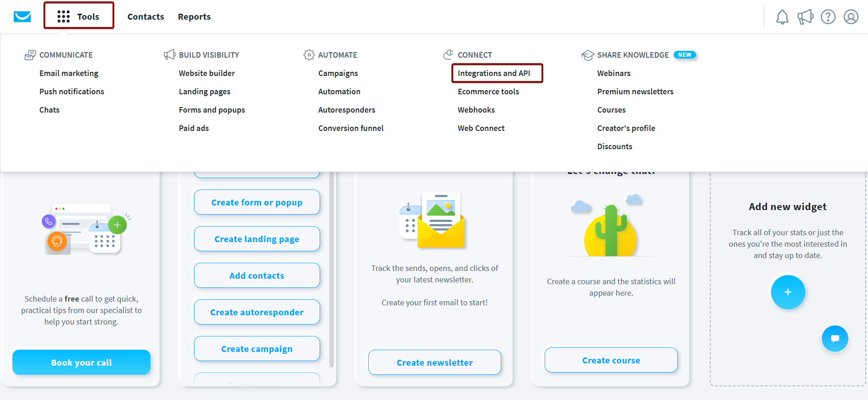The image size is (868, 400).
Task: Open the Contacts menu
Action: (x=145, y=17)
